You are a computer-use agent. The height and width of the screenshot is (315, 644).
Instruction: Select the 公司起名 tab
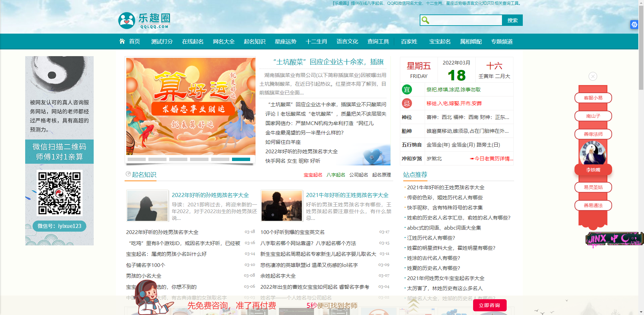[x=359, y=175]
